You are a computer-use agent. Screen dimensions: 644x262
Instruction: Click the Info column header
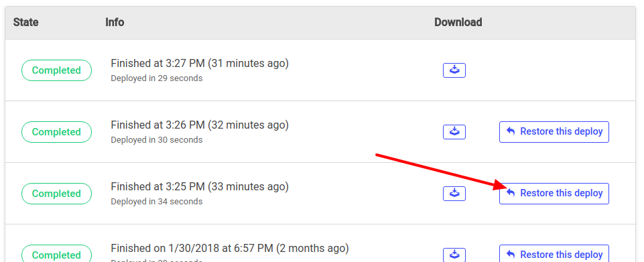pos(115,22)
